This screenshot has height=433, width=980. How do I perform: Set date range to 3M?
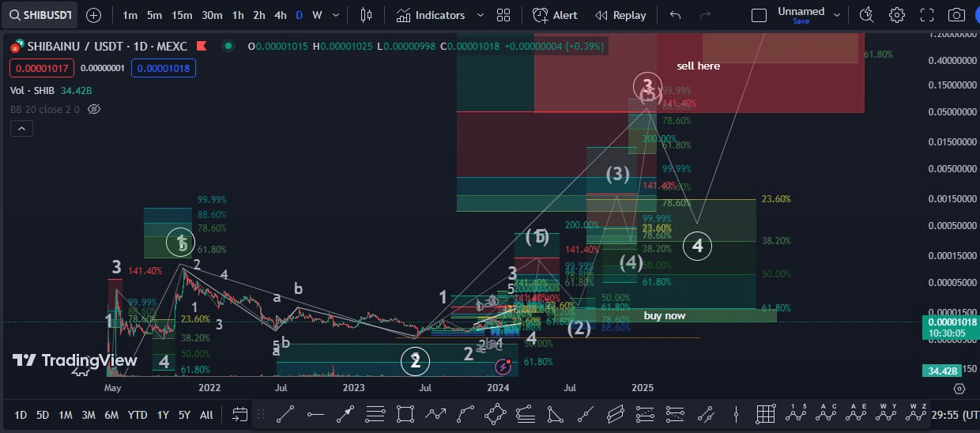pos(89,414)
